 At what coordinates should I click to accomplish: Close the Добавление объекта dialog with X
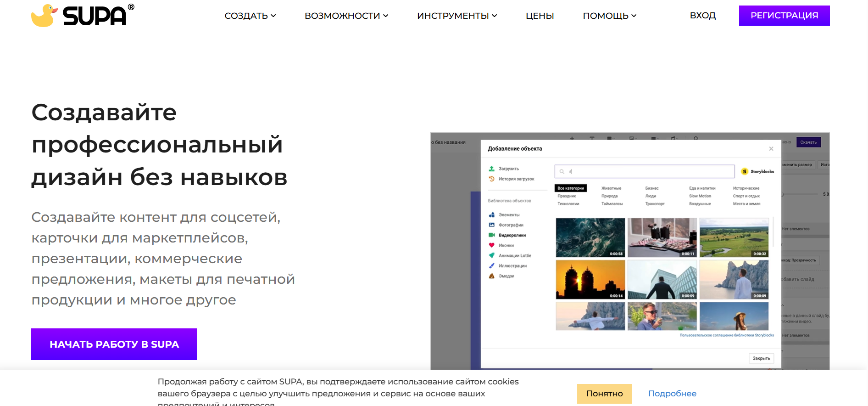[771, 148]
